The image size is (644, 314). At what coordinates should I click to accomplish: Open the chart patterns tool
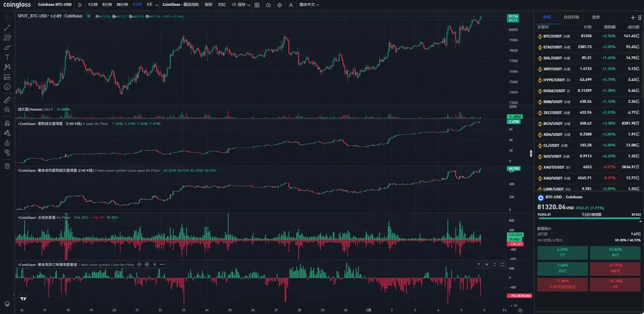coord(8,67)
